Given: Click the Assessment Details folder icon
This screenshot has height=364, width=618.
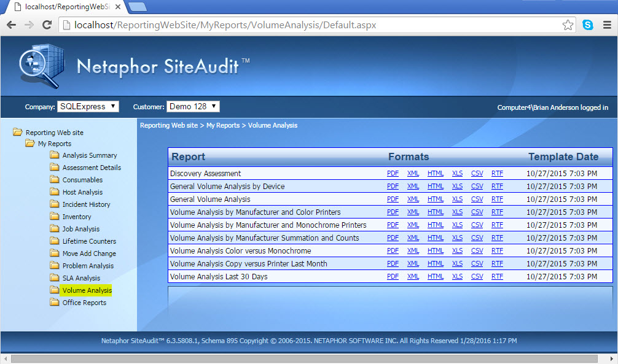Looking at the screenshot, I should [x=55, y=167].
